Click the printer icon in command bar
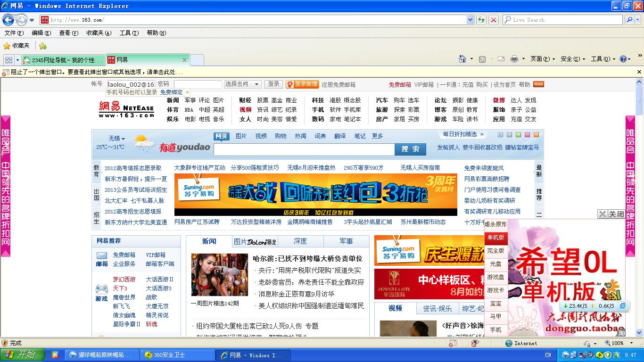Viewport: 644px width, 362px height. [514, 59]
